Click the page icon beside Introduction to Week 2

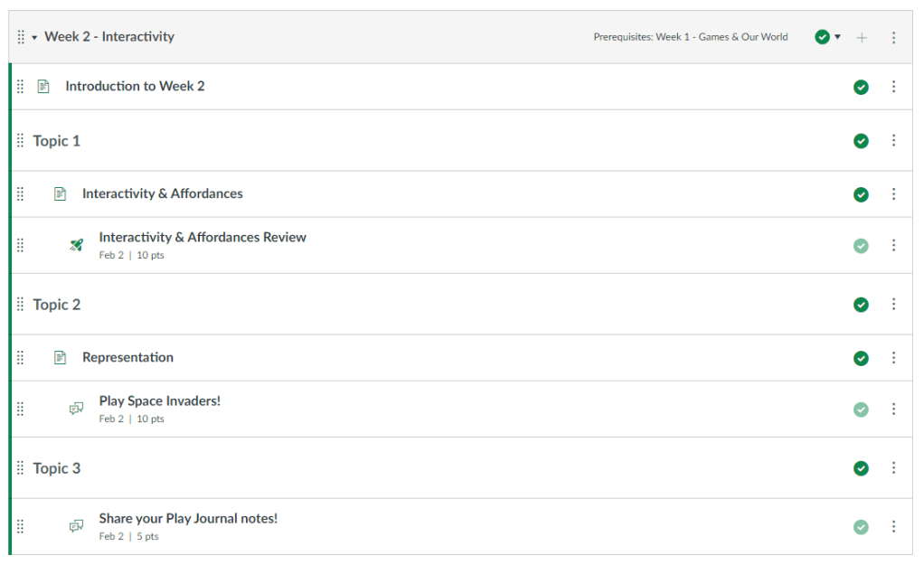[x=43, y=87]
